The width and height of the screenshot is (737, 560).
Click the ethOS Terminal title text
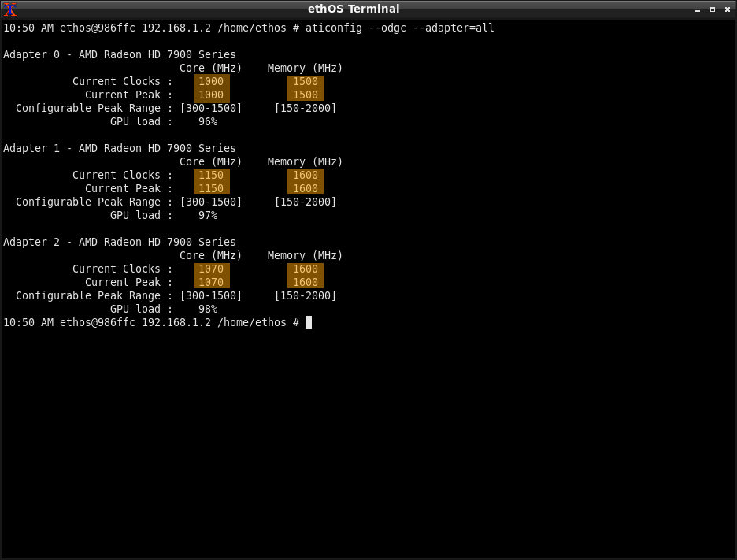click(x=354, y=9)
